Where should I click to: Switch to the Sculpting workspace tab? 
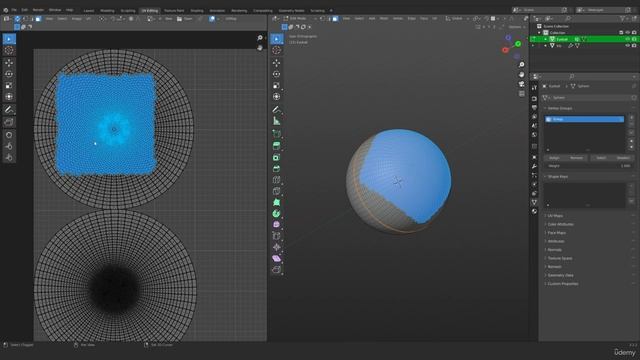[x=128, y=11]
